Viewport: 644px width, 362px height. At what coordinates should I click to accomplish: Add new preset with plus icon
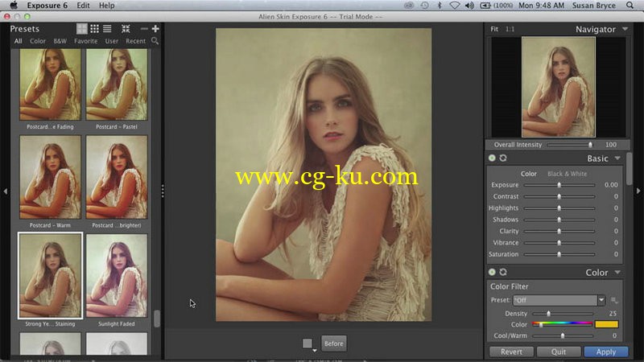pos(155,29)
